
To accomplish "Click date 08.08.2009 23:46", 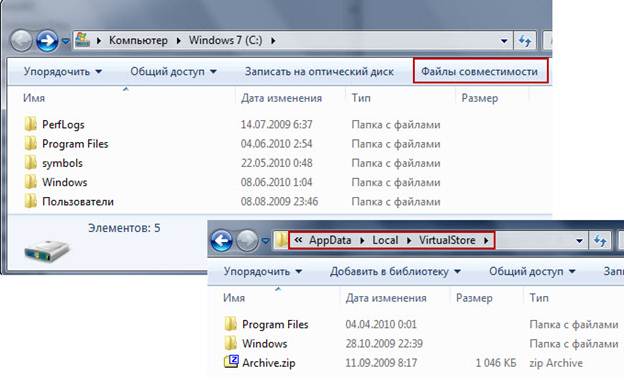I will 279,201.
